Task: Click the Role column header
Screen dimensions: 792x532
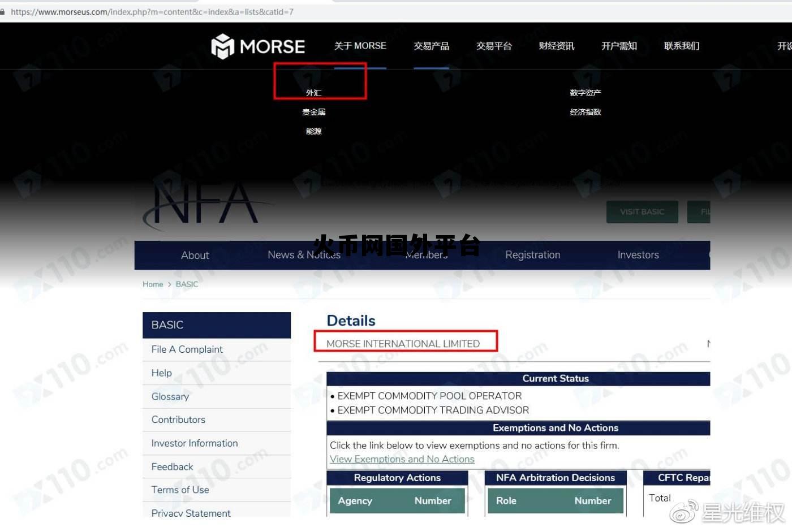Action: pos(506,501)
